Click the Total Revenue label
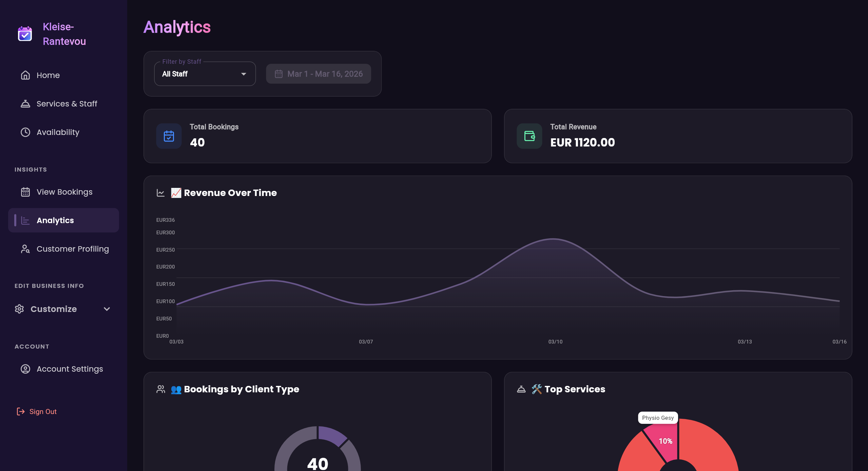The width and height of the screenshot is (868, 471). [x=573, y=127]
